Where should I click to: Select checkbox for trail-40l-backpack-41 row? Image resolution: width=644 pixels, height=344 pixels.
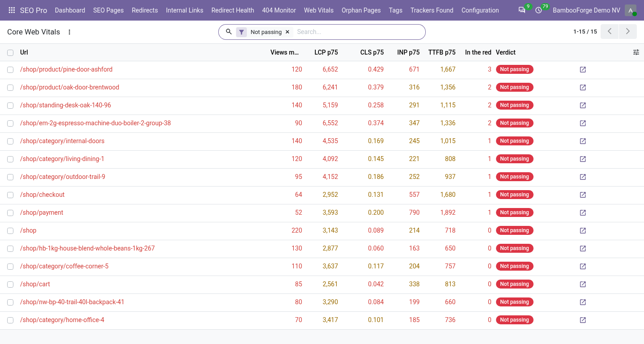point(10,302)
